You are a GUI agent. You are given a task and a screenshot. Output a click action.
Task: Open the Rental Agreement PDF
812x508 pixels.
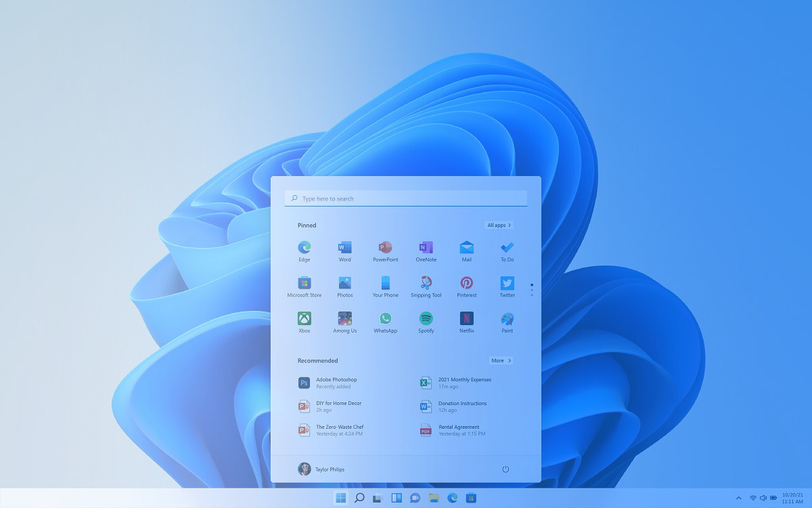(x=452, y=430)
